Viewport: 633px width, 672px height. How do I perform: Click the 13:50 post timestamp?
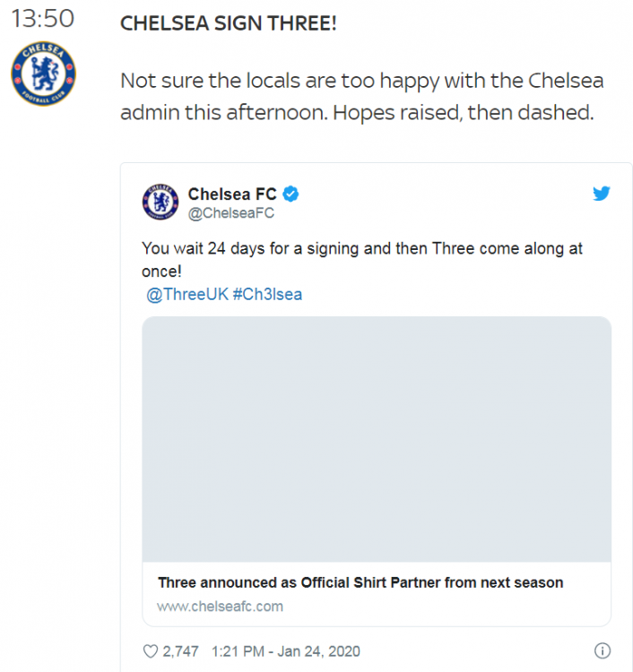42,19
